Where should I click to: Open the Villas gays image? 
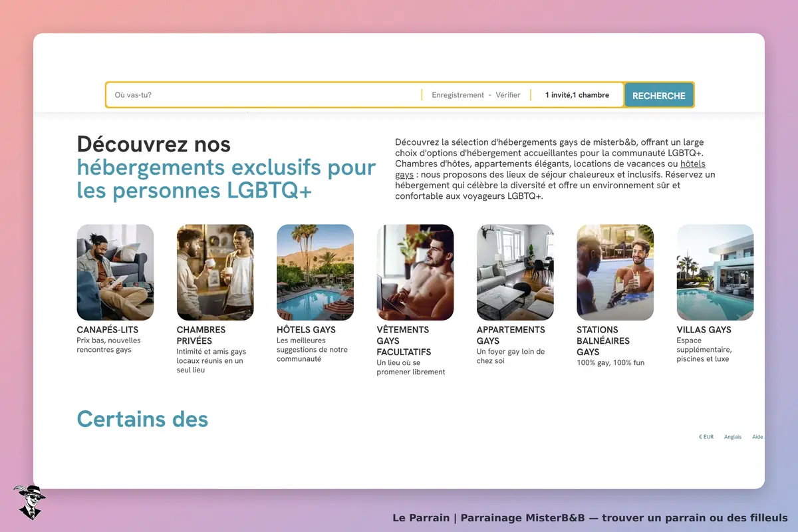click(x=715, y=272)
